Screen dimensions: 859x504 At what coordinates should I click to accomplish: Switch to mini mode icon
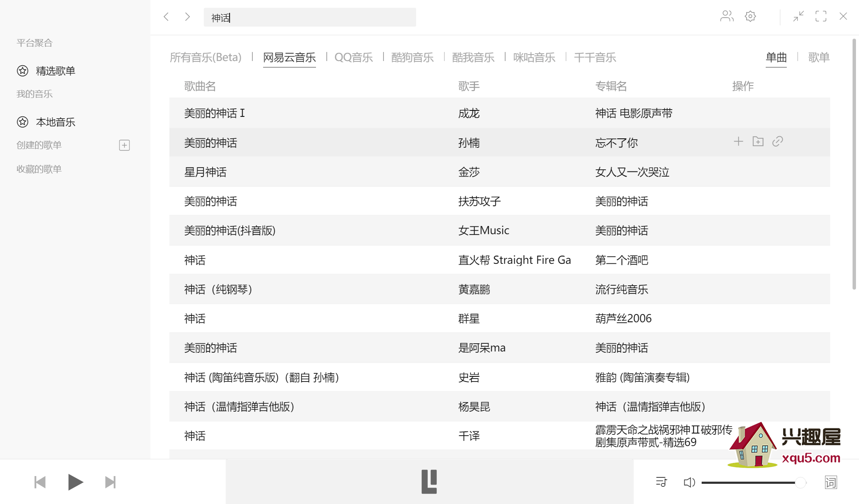tap(798, 16)
